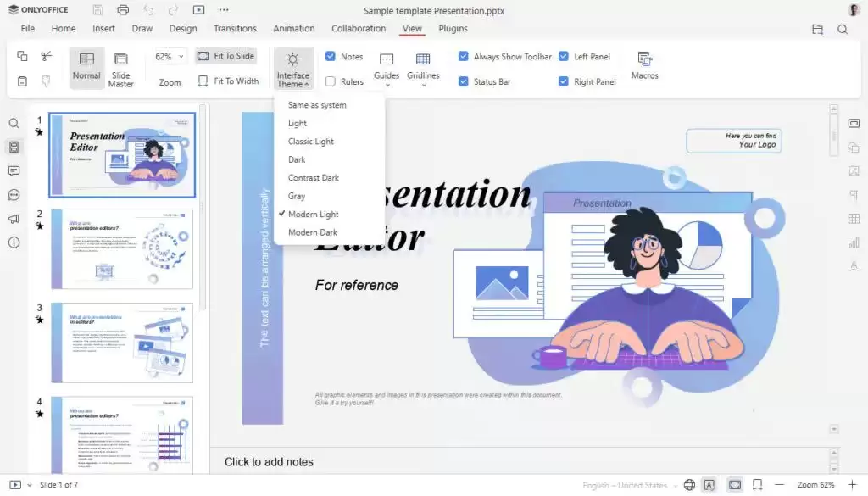Viewport: 868px width, 496px height.
Task: Select the slide 3 thumbnail
Action: (121, 343)
